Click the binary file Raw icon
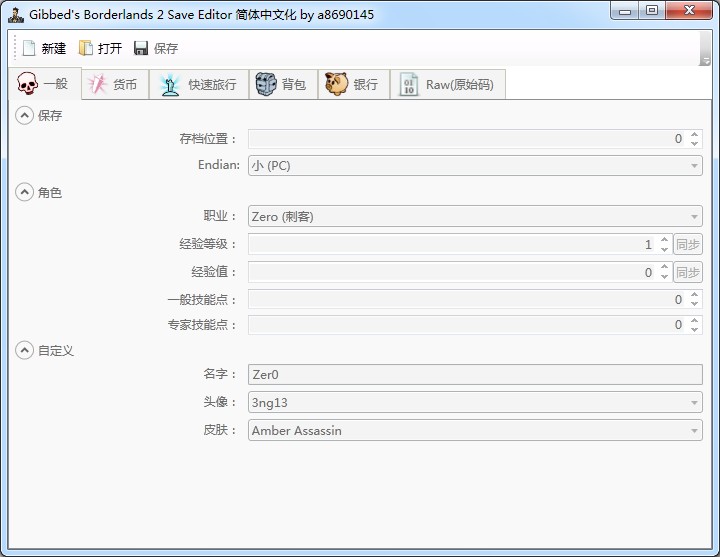This screenshot has width=720, height=557. [409, 84]
